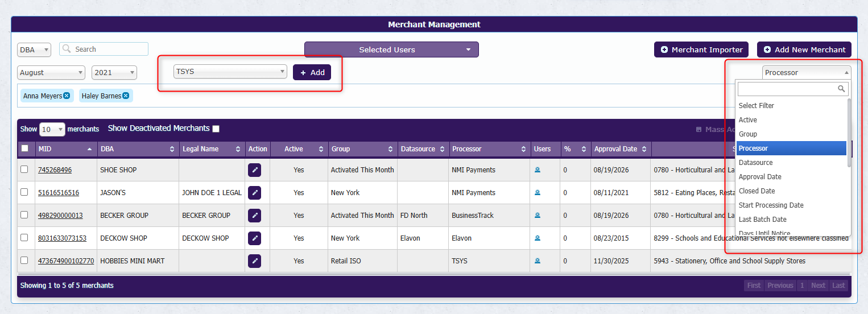Viewport: 868px width, 314px height.
Task: Click edit pencil icon for JASON'S
Action: click(x=254, y=193)
